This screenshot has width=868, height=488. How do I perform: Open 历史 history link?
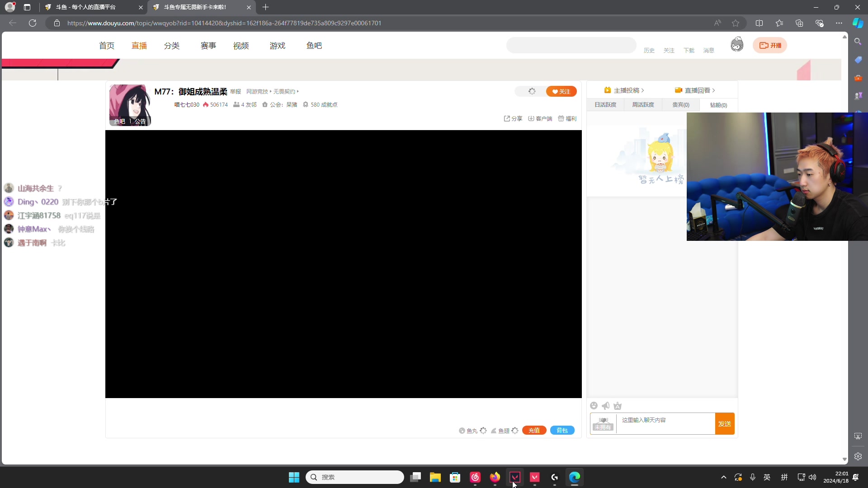649,51
